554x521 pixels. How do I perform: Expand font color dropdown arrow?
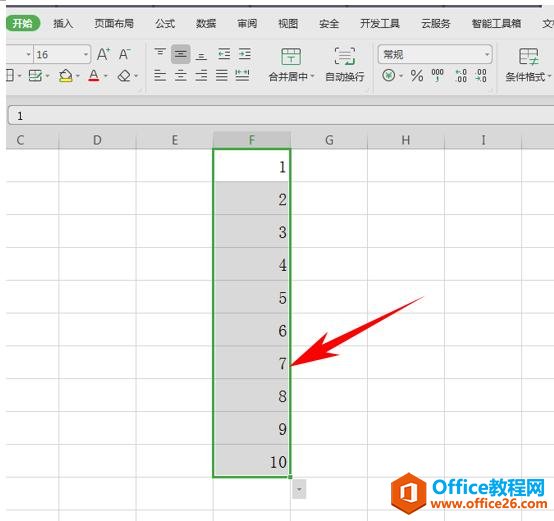(x=106, y=76)
